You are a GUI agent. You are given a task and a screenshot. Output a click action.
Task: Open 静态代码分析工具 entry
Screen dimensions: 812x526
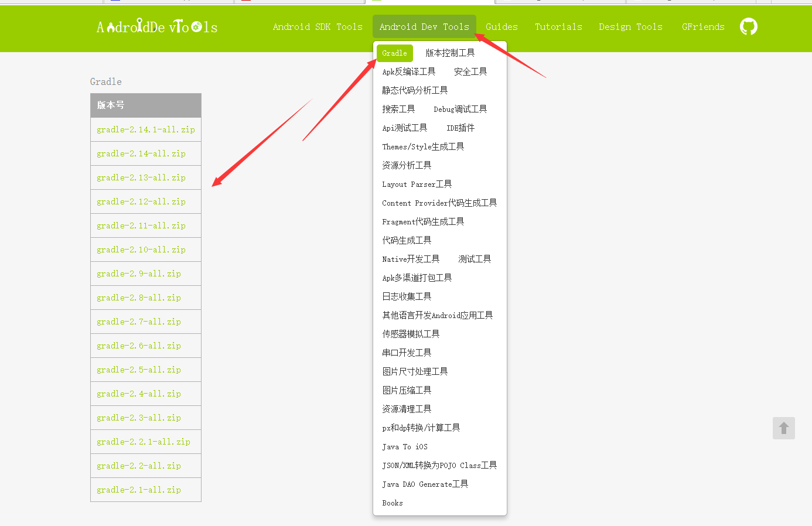[x=415, y=91]
